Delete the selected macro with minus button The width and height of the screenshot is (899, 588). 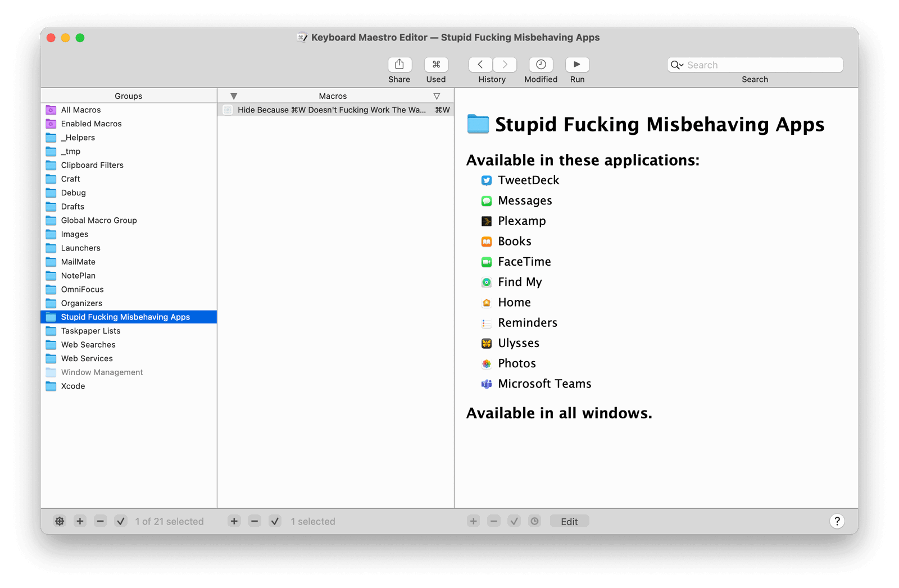(255, 521)
